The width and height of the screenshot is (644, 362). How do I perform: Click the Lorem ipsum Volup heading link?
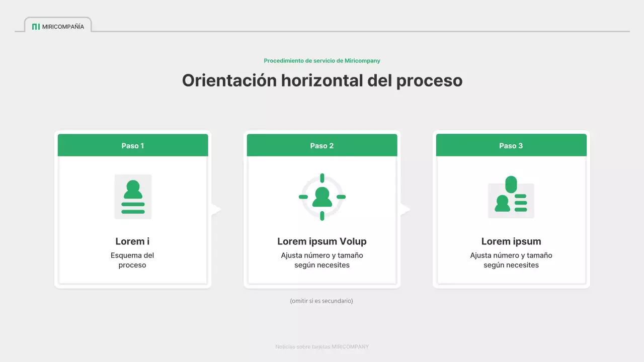pyautogui.click(x=321, y=241)
